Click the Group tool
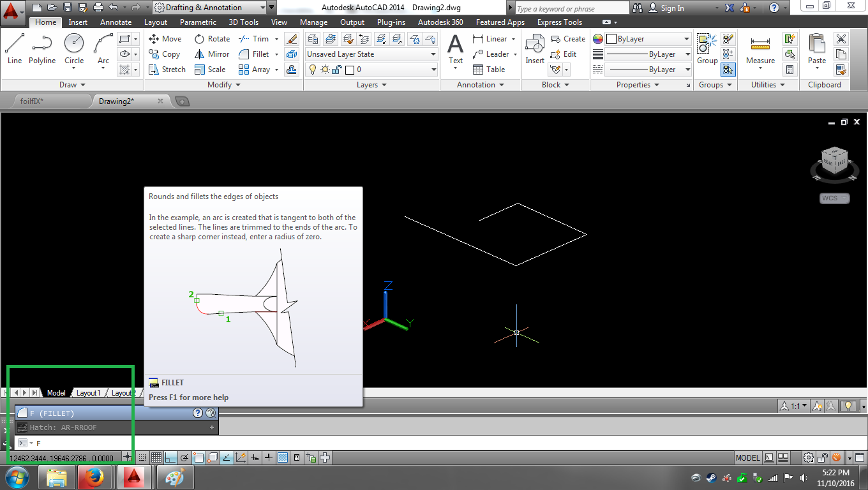Viewport: 868px width, 490px height. [707, 49]
